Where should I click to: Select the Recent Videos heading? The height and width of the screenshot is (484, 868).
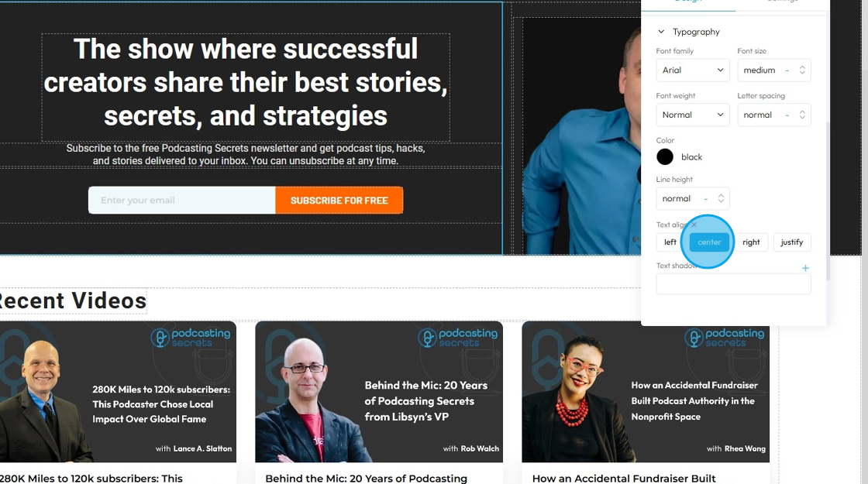coord(73,301)
